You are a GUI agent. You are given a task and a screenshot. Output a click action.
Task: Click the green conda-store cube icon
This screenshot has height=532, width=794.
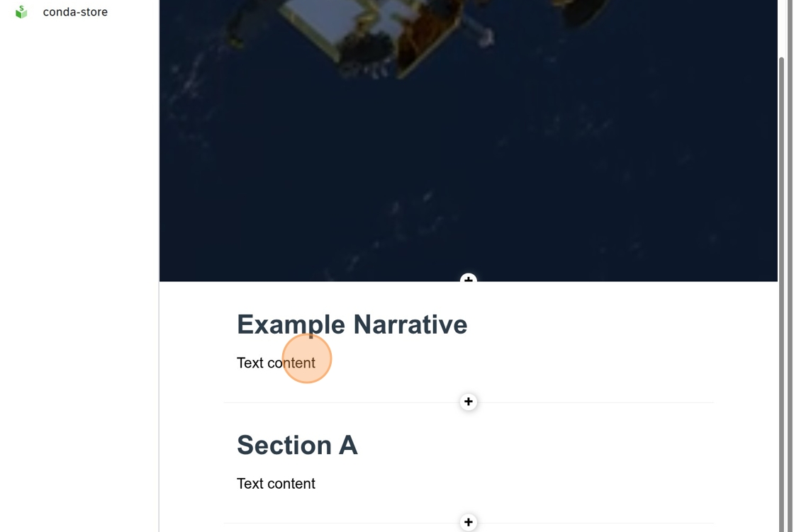pos(21,11)
